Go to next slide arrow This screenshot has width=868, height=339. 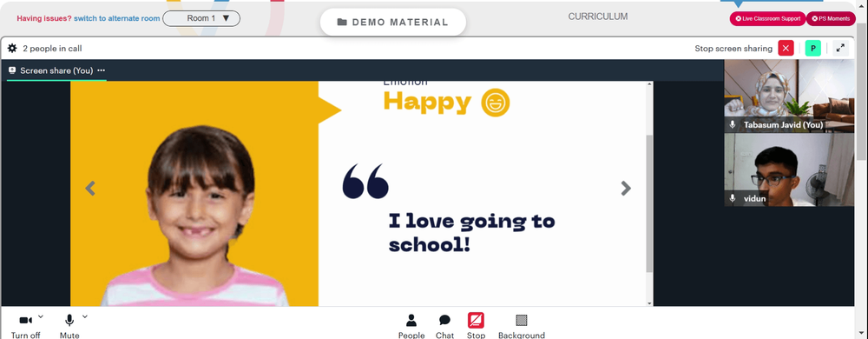(626, 189)
